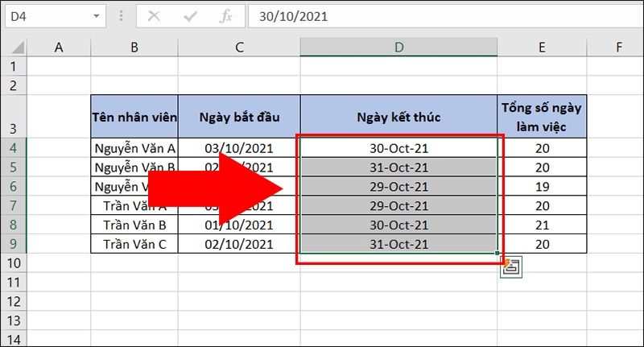Screen dimensions: 644x347
Task: Select workdays value 20 in row 4
Action: click(542, 148)
